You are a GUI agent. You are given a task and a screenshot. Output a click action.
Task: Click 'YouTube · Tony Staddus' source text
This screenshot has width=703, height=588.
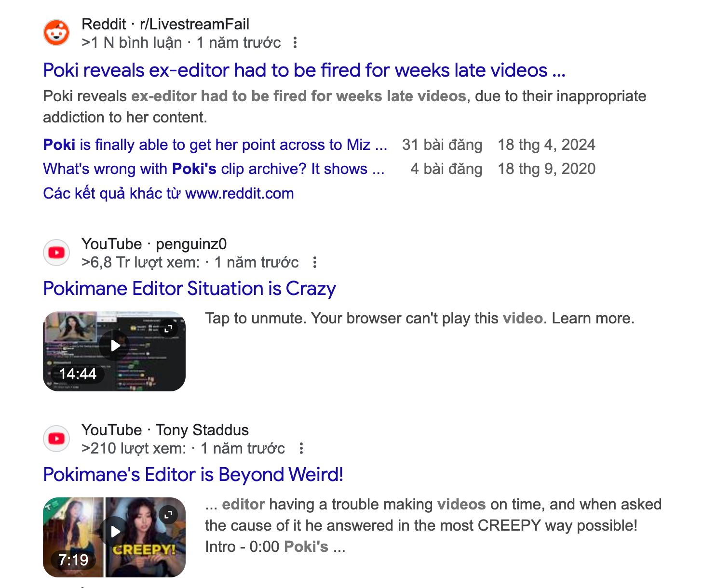165,430
